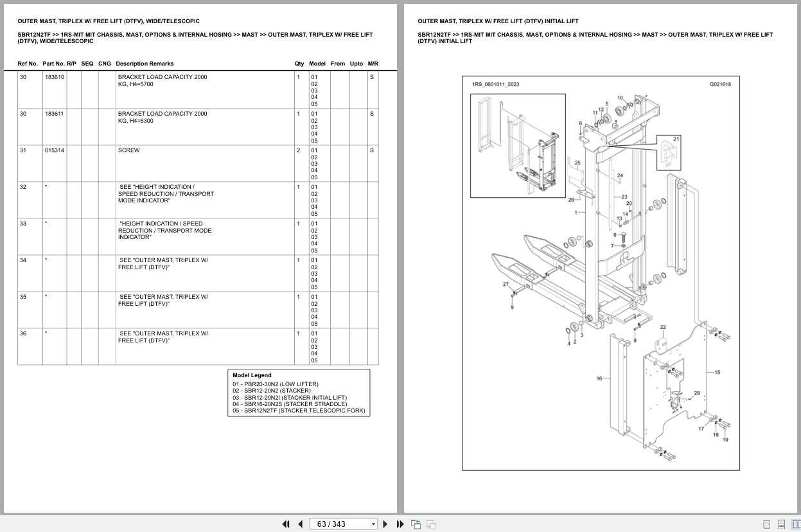Click ref number 36 row
The image size is (801, 532).
198,346
